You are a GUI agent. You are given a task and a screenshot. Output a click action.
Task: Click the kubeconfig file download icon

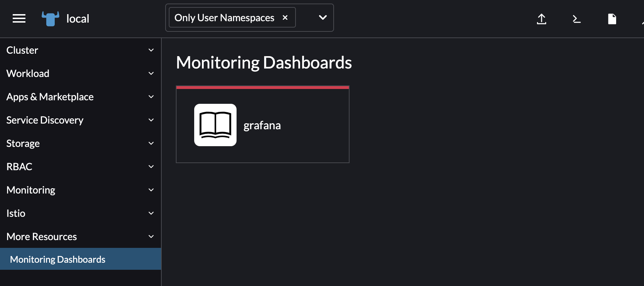pyautogui.click(x=612, y=19)
